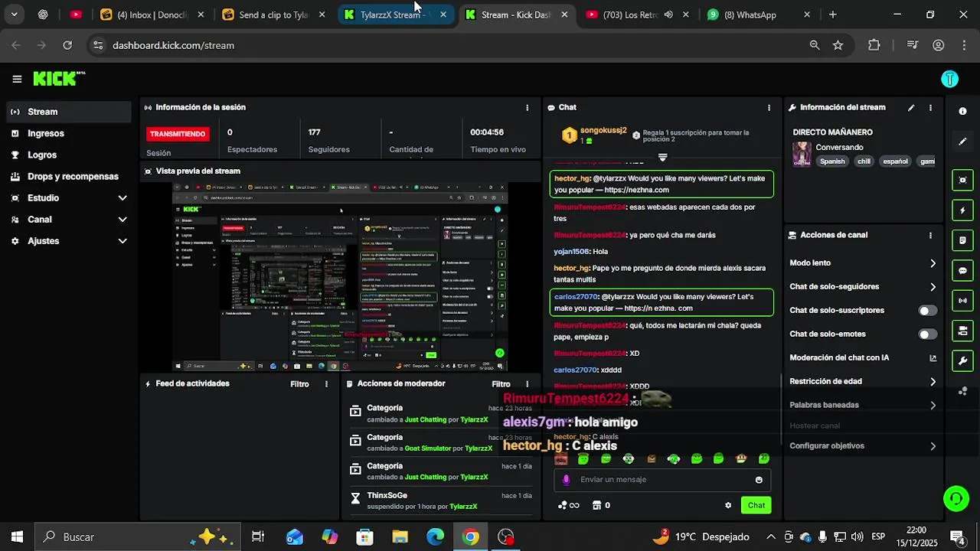Open Windows Start menu
980x551 pixels.
pyautogui.click(x=17, y=537)
